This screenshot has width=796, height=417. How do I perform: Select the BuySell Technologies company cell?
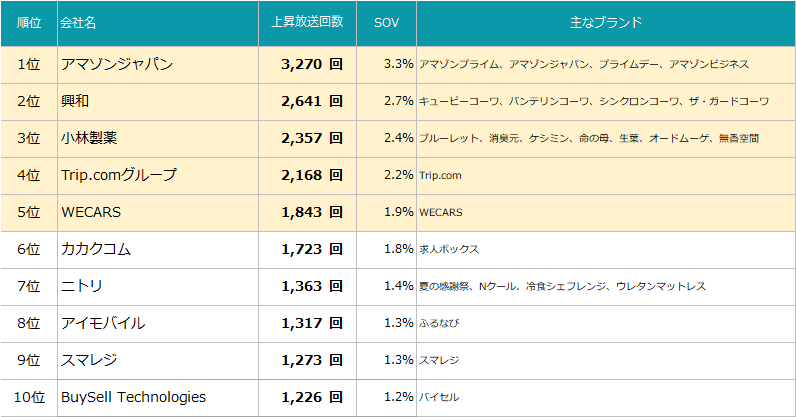(x=133, y=397)
